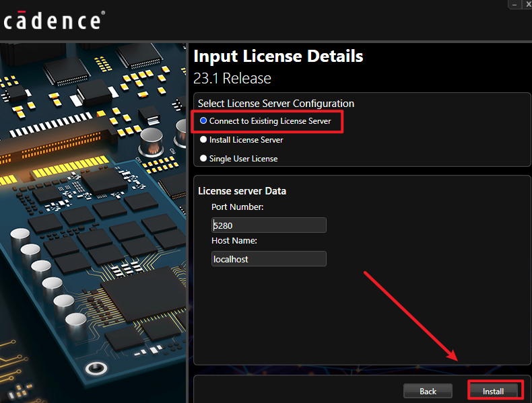532x403 pixels.
Task: Focus the Host Name field containing localhost
Action: (269, 259)
